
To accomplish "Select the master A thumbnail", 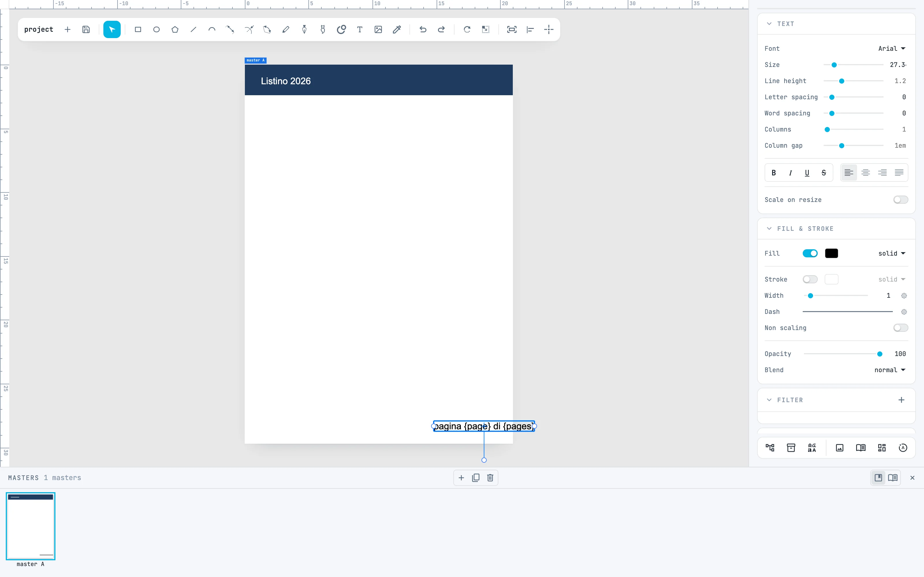I will point(31,526).
